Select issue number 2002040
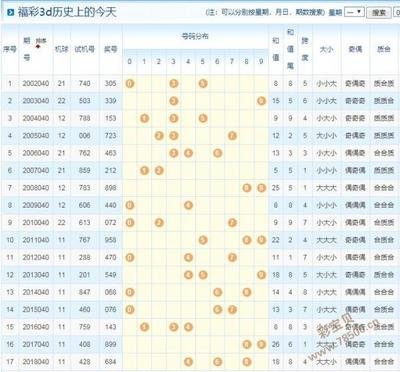400x372 pixels. 36,83
